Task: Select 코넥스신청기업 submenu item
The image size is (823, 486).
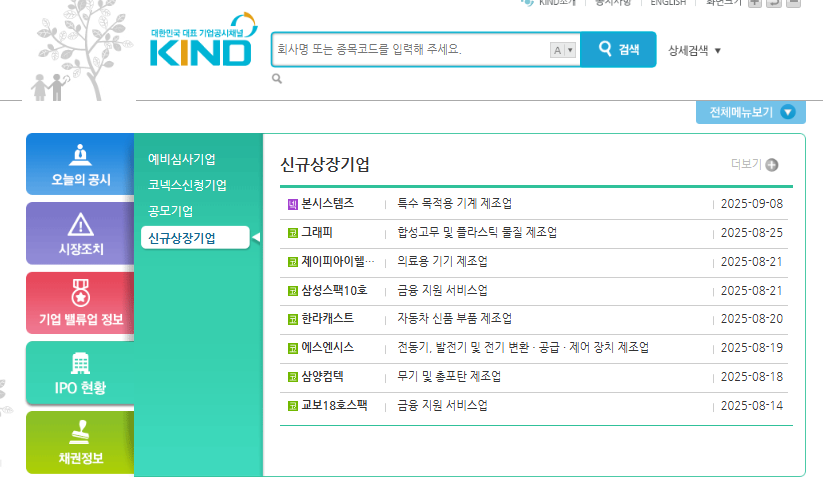Action: tap(187, 185)
